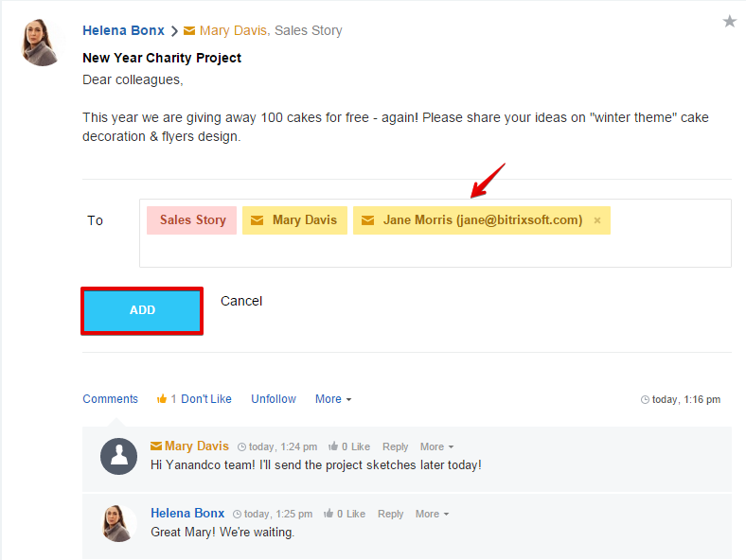This screenshot has height=560, width=746.
Task: Remove Jane Morris from recipients
Action: pos(597,220)
